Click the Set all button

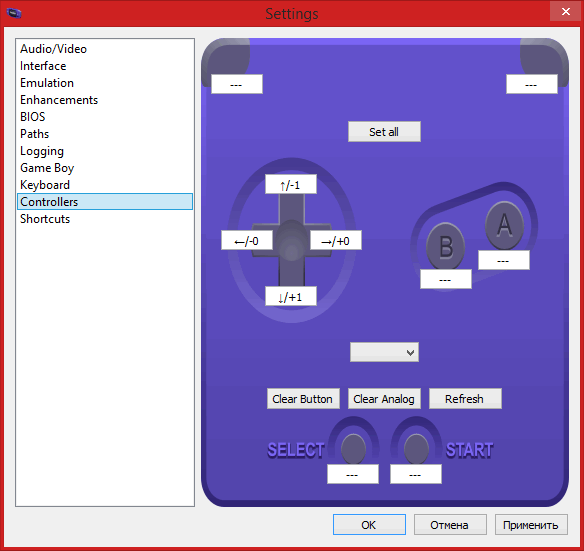click(x=384, y=132)
